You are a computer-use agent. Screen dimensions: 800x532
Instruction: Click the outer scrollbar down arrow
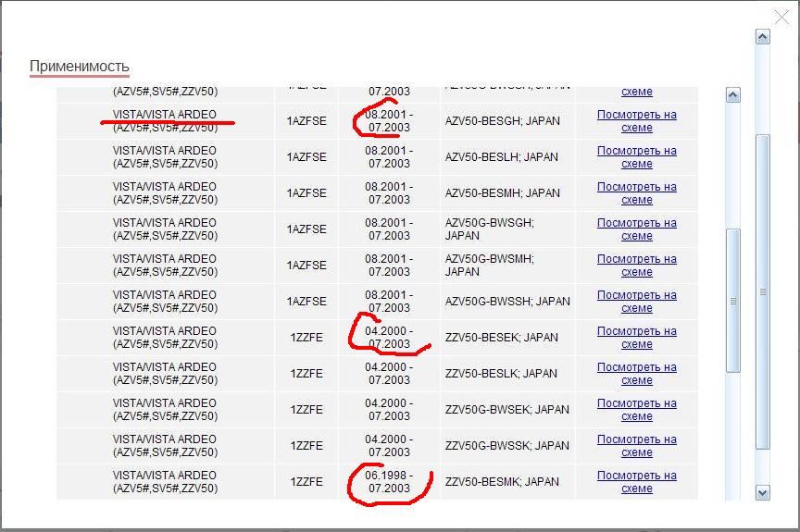pyautogui.click(x=763, y=493)
